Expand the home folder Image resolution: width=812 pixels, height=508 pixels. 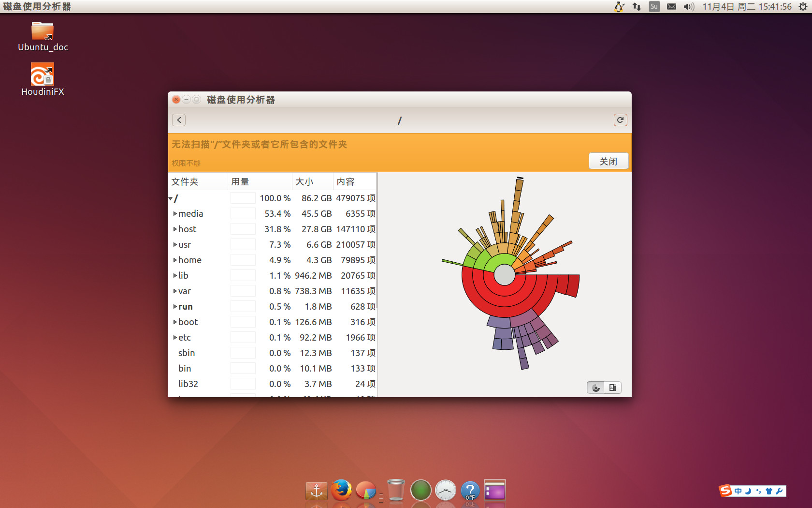[x=175, y=260]
